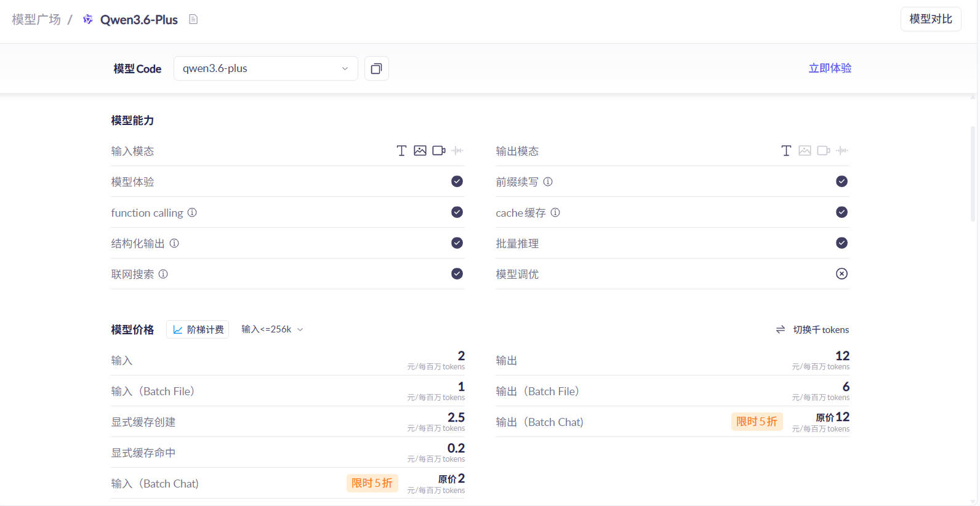Click the check mark for cache缓存
The height and width of the screenshot is (506, 980).
click(x=841, y=212)
